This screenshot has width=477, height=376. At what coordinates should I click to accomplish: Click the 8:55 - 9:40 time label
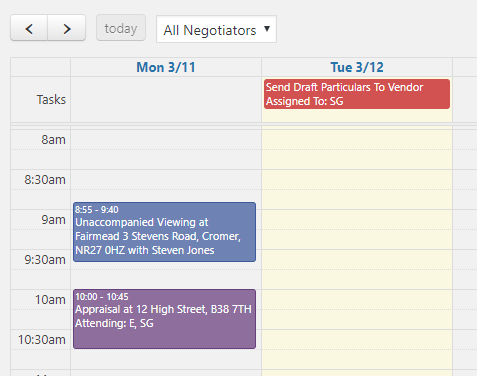[x=97, y=210]
